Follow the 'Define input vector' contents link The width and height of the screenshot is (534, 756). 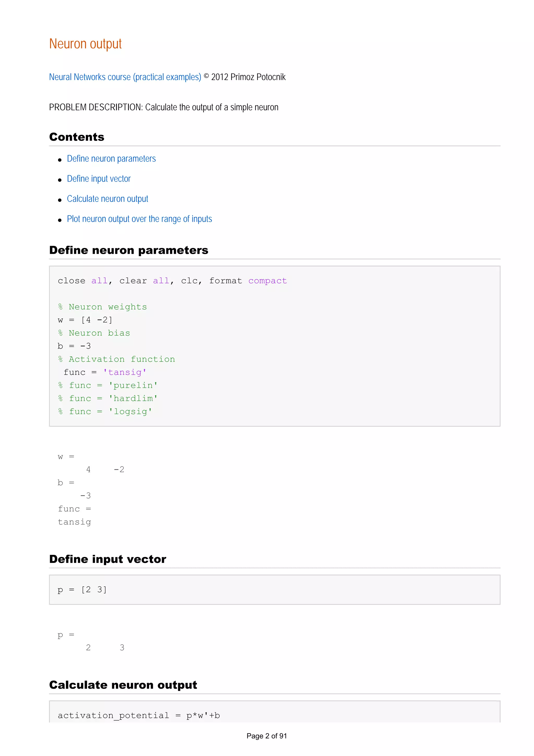click(x=99, y=179)
